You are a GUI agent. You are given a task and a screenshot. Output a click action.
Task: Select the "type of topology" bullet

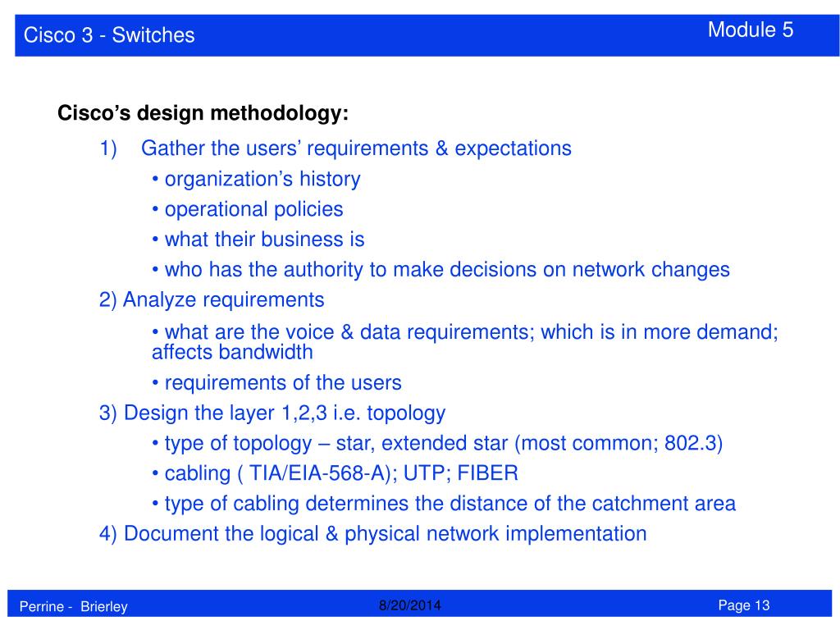pyautogui.click(x=442, y=444)
